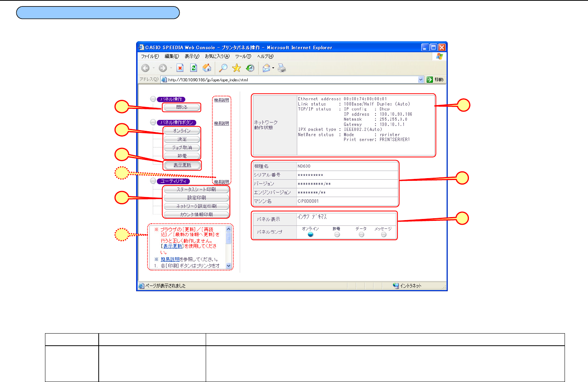Open Search with the magnifier icon

[x=223, y=68]
